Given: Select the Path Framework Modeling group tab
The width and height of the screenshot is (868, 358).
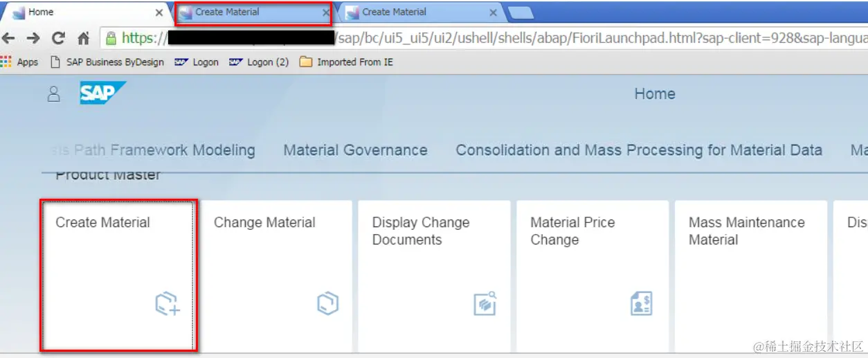Looking at the screenshot, I should (154, 150).
